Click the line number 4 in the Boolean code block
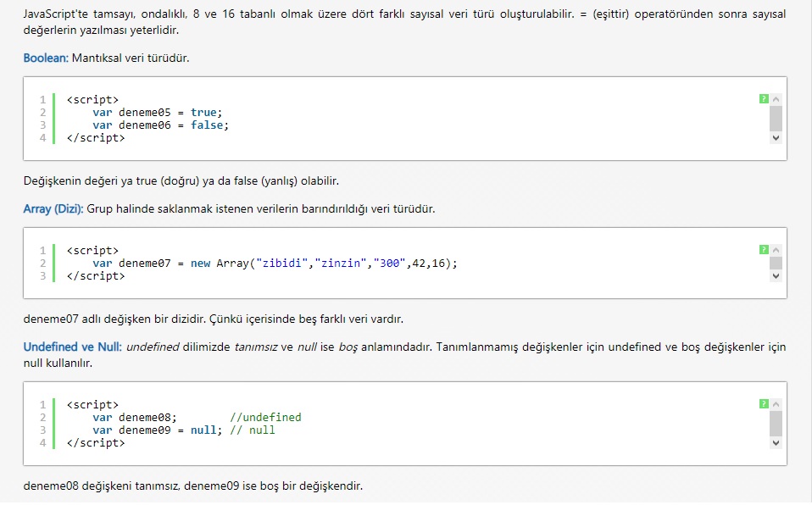812x505 pixels. tap(43, 138)
